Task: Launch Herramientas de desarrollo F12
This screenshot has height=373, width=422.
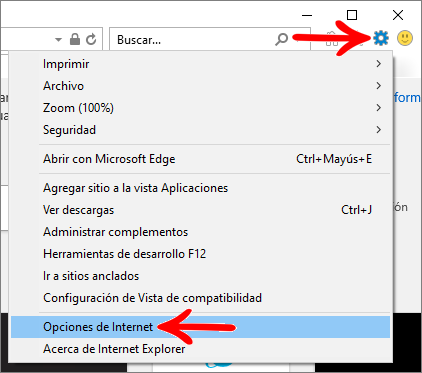Action: [x=200, y=254]
